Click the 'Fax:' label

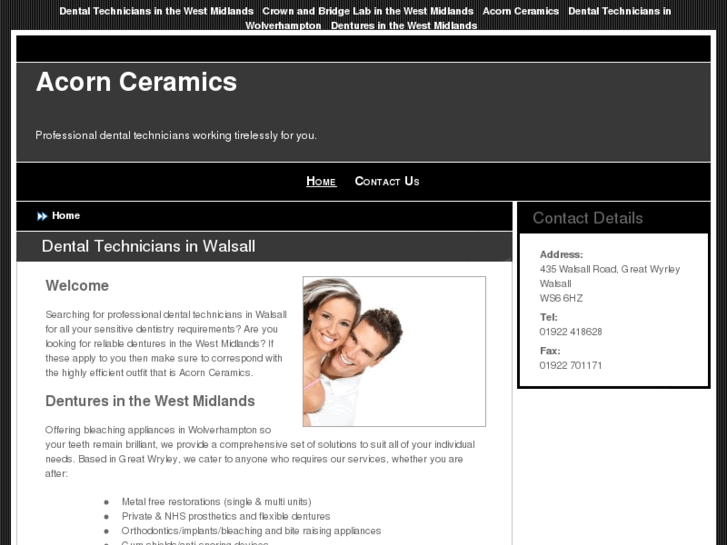(x=550, y=351)
